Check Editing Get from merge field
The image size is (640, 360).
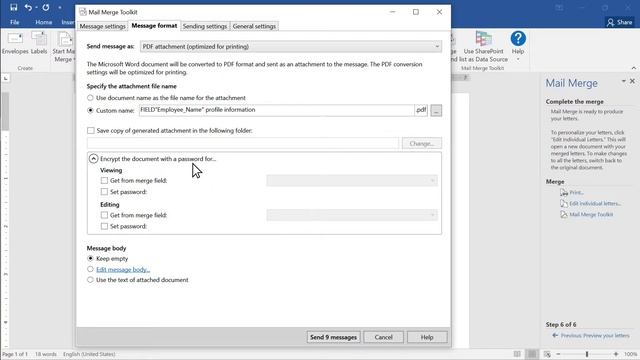[x=104, y=215]
